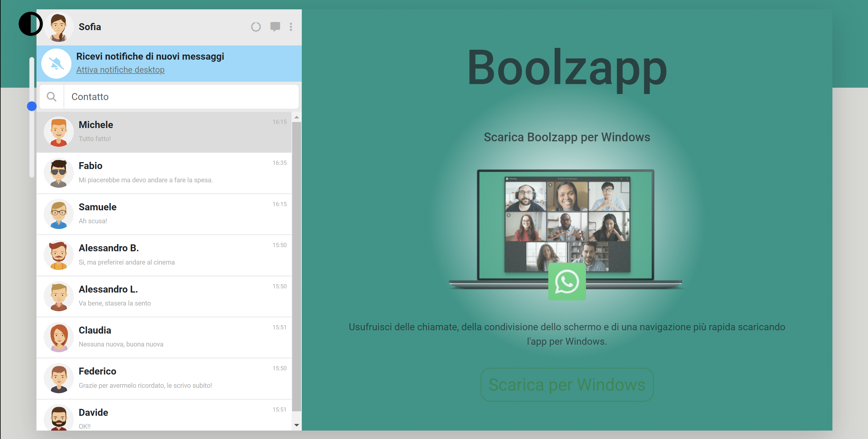Focus the Contatto search field

pyautogui.click(x=181, y=97)
